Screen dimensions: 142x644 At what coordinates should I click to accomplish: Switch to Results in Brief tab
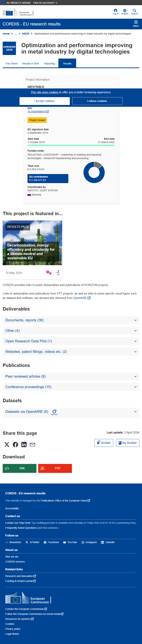31,64
